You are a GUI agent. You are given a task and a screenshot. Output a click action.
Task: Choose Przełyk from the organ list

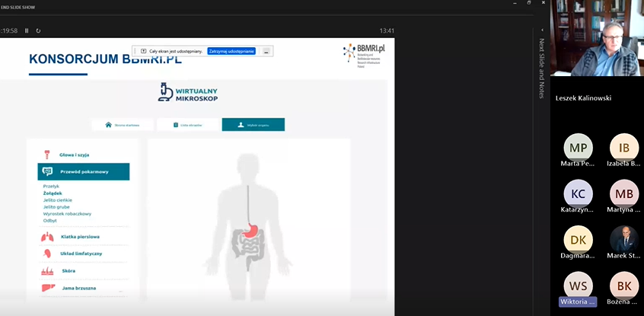51,186
